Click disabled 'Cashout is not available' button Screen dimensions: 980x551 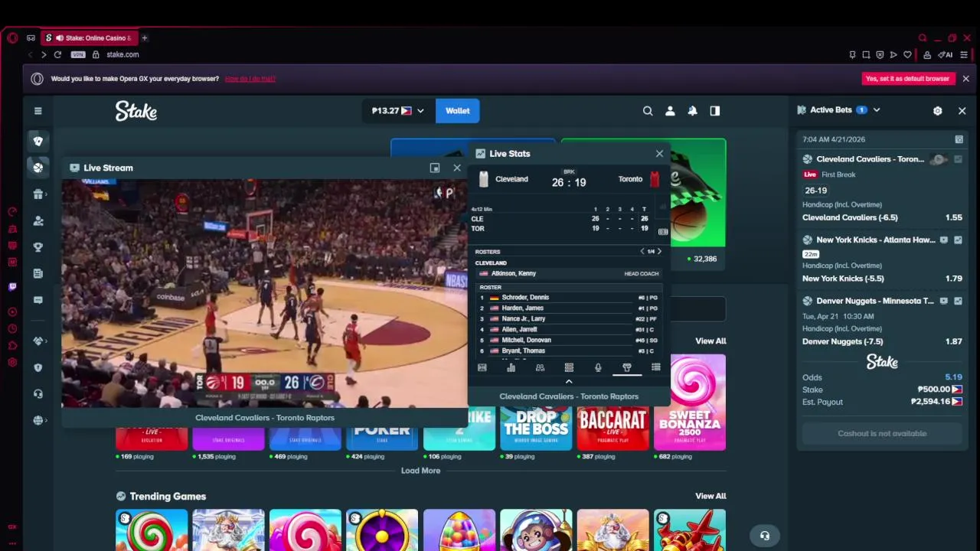882,434
